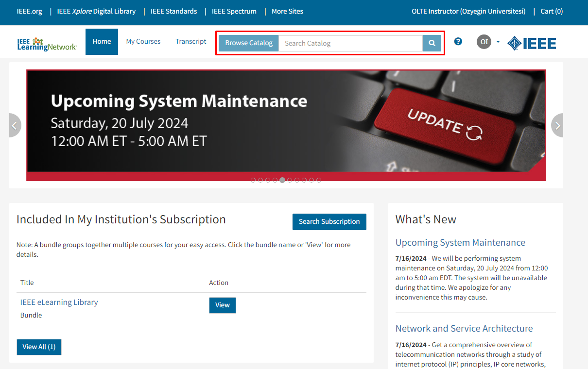Image resolution: width=588 pixels, height=369 pixels.
Task: Open IEEE eLearning Library bundle link
Action: [x=59, y=302]
